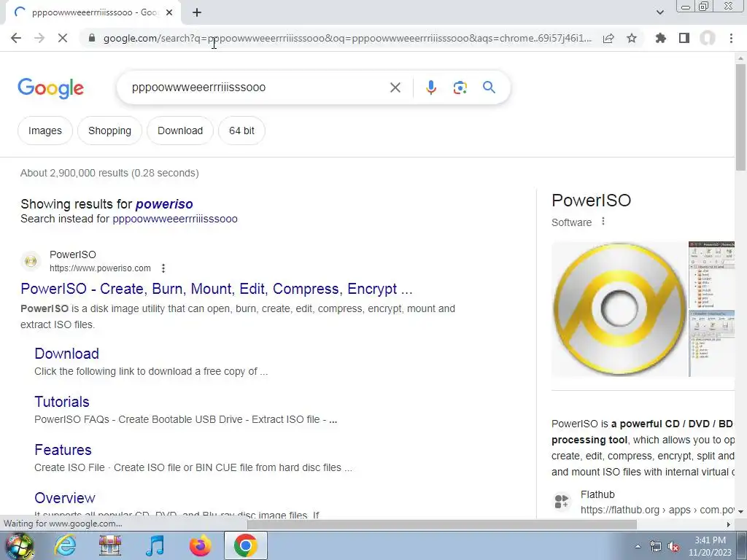
Task: Click the vertical page scrollbar
Action: click(x=740, y=117)
